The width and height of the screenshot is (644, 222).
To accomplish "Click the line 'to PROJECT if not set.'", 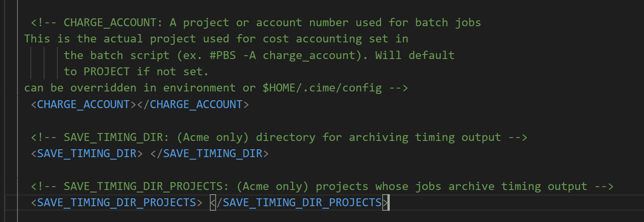I will click(136, 72).
